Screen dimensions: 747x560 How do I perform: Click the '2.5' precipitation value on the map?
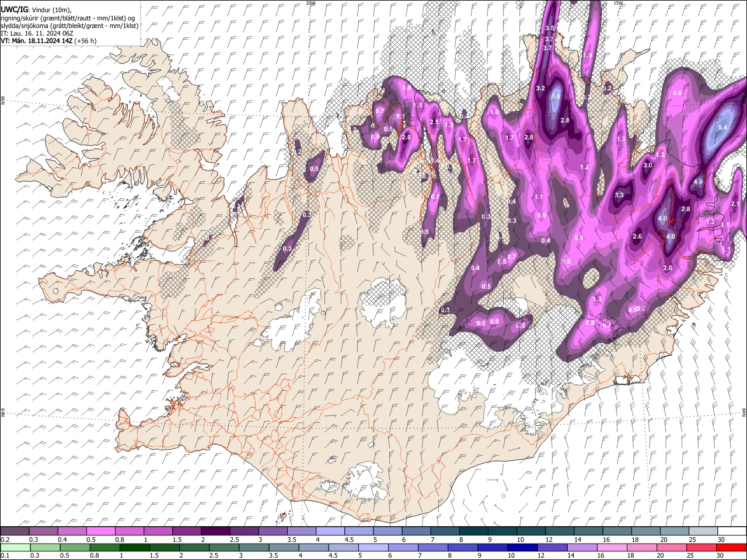click(x=434, y=123)
